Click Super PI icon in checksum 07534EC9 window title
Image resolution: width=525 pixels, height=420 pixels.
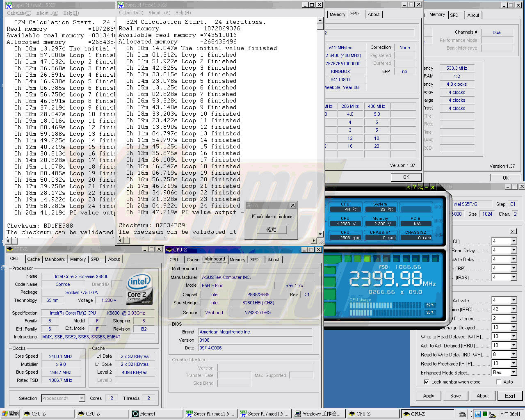[x=121, y=5]
